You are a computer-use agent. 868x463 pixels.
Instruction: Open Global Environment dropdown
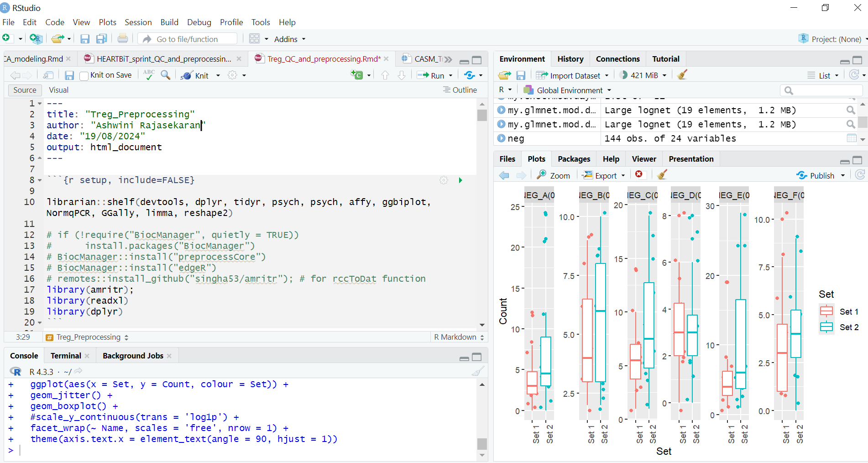(567, 90)
